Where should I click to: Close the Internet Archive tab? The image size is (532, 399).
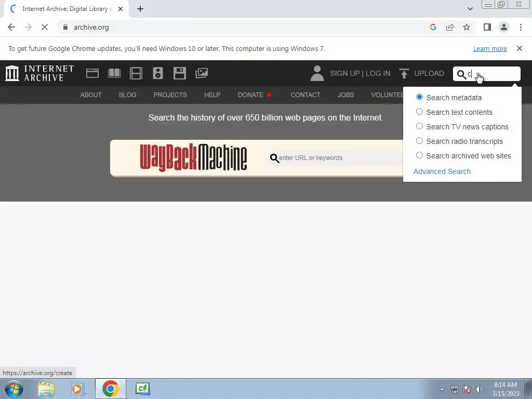tap(121, 9)
